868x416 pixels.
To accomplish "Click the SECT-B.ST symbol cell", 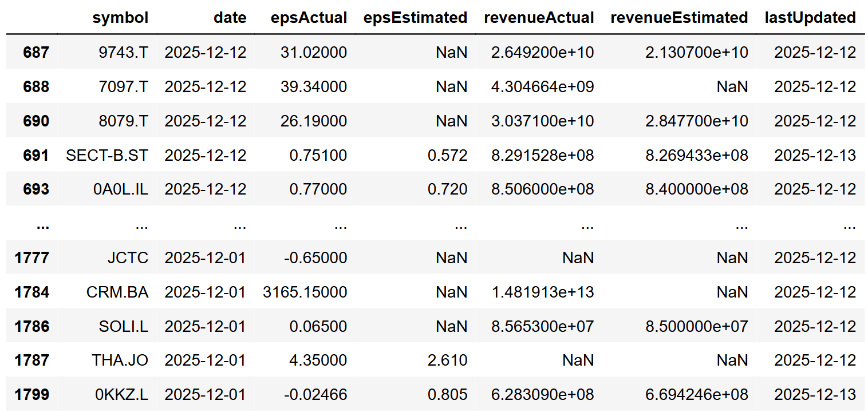I will click(107, 155).
